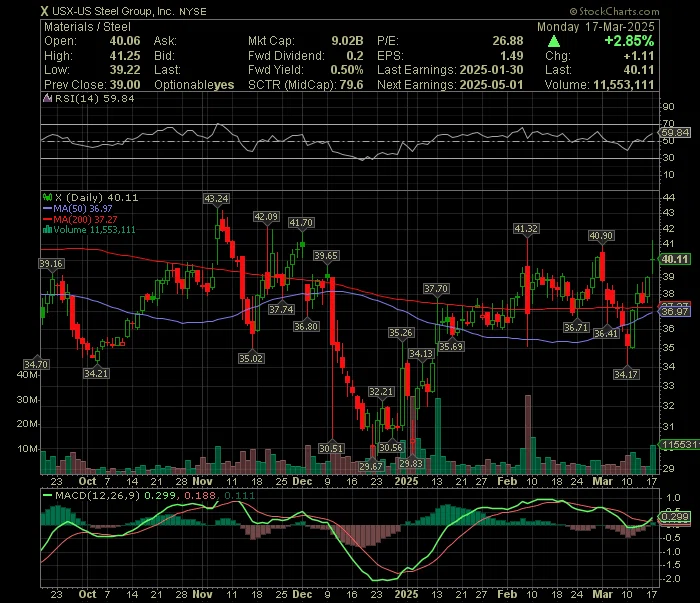Viewport: 700px width, 603px height.
Task: Click the 32.21 price label
Action: coord(381,392)
